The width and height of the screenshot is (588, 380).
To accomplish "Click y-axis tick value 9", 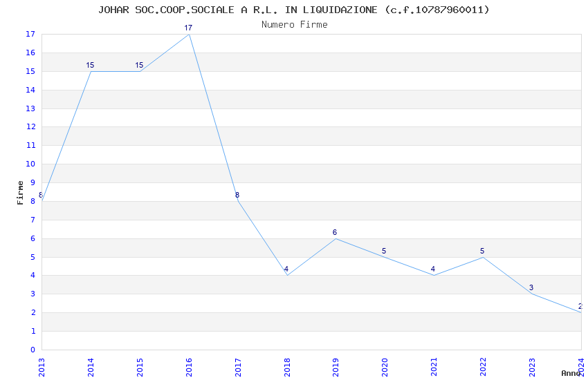I will click(33, 182).
